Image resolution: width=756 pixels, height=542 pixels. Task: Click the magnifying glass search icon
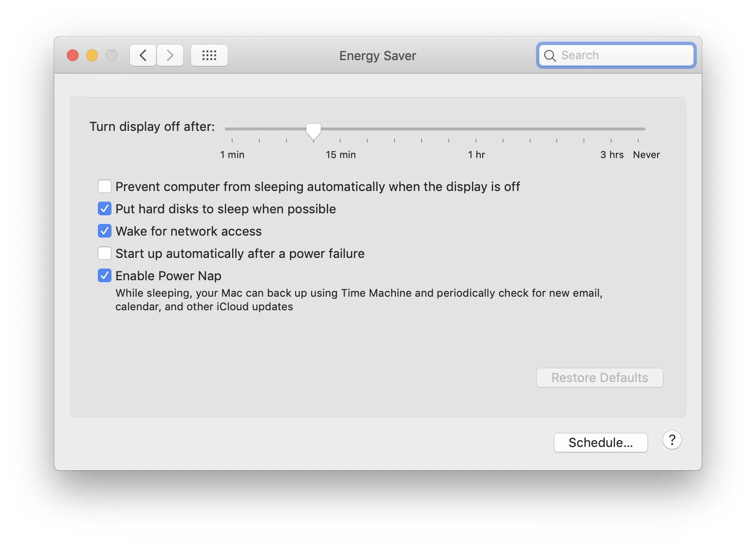coord(550,56)
